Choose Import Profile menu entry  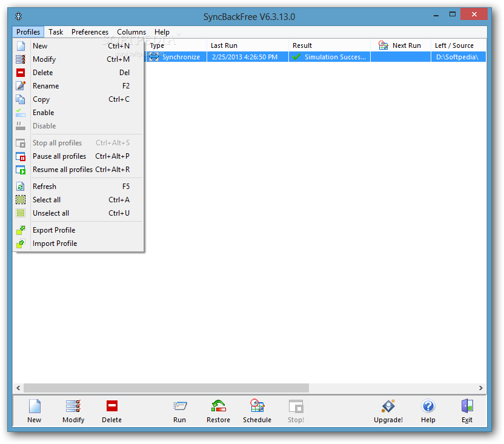pyautogui.click(x=79, y=244)
